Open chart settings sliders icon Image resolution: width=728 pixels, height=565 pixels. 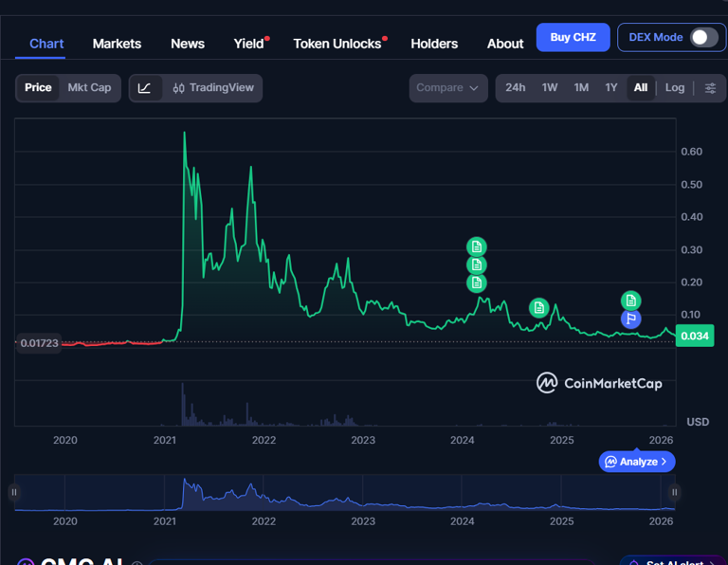pos(710,88)
